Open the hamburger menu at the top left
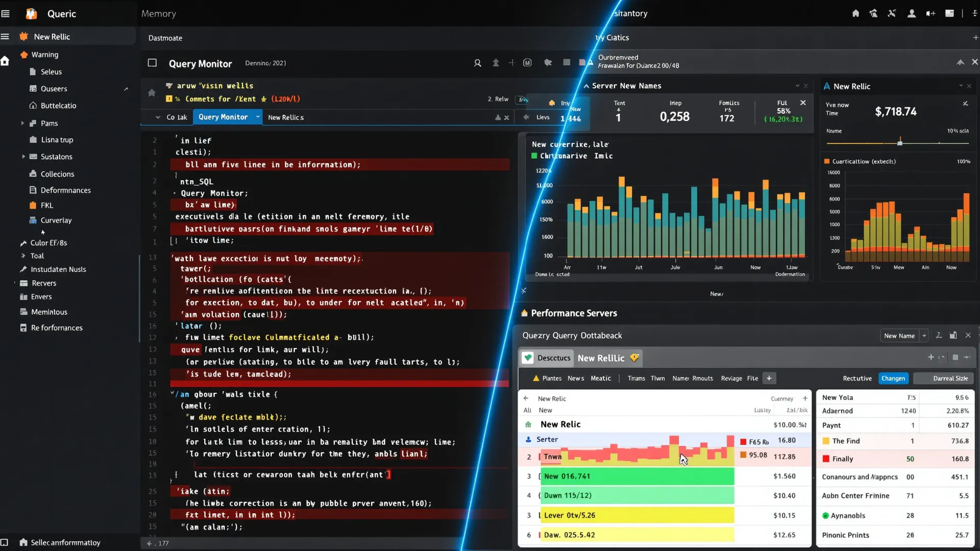The height and width of the screenshot is (551, 980). coord(6,14)
